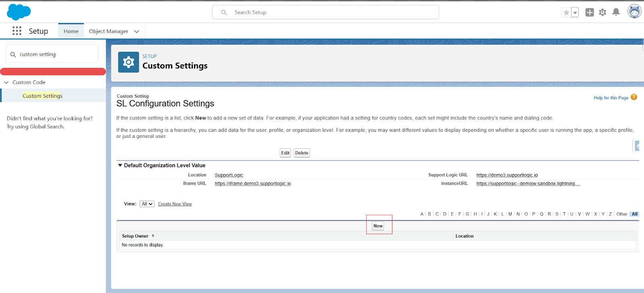This screenshot has height=293, width=644.
Task: Click the Create New View link
Action: [175, 204]
